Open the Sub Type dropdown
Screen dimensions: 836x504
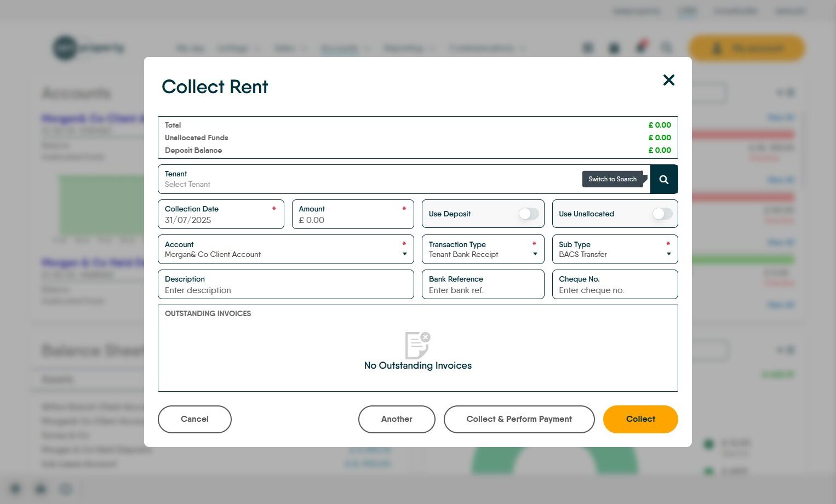pyautogui.click(x=615, y=249)
